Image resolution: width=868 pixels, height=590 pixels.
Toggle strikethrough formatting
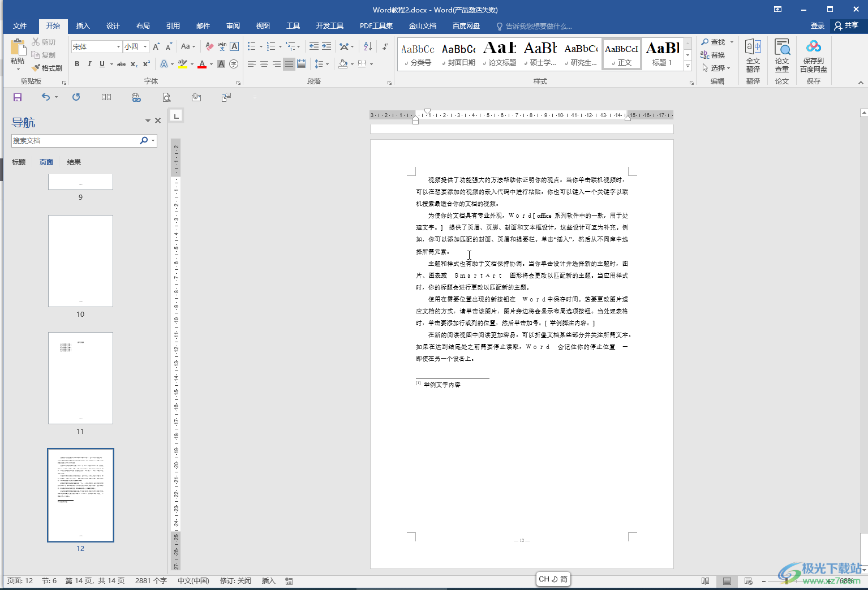tap(122, 64)
